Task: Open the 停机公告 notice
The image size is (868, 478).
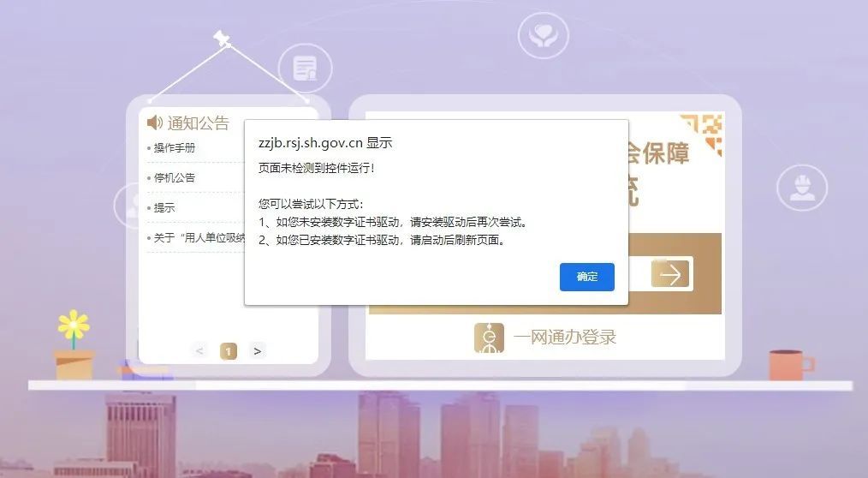Action: click(175, 178)
